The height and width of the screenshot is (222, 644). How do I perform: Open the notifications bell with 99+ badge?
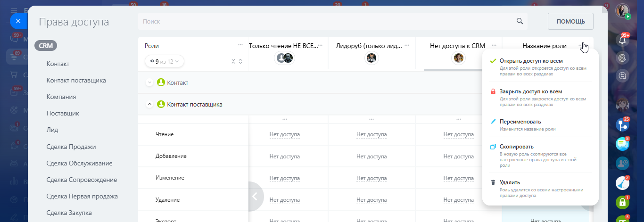point(622,40)
